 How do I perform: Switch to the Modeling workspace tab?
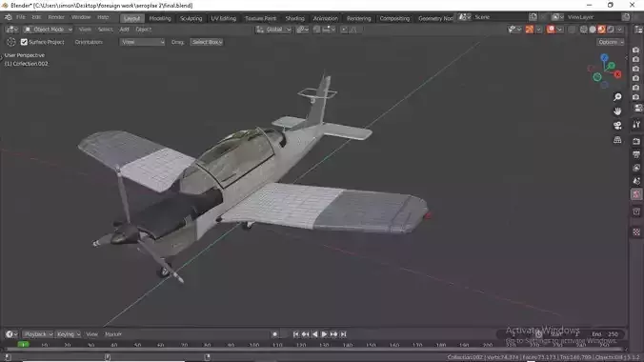160,18
